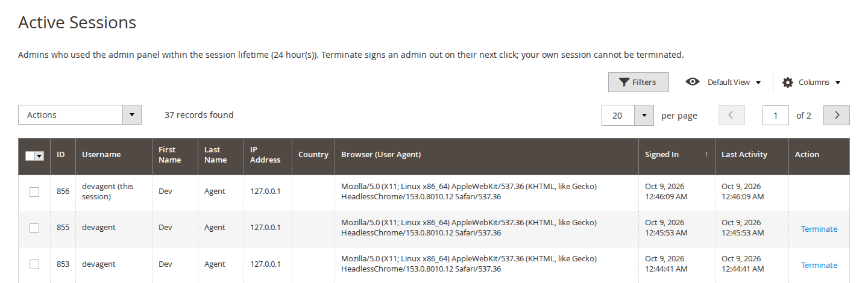This screenshot has height=283, width=868.
Task: Click ID cell 855
Action: (x=63, y=228)
